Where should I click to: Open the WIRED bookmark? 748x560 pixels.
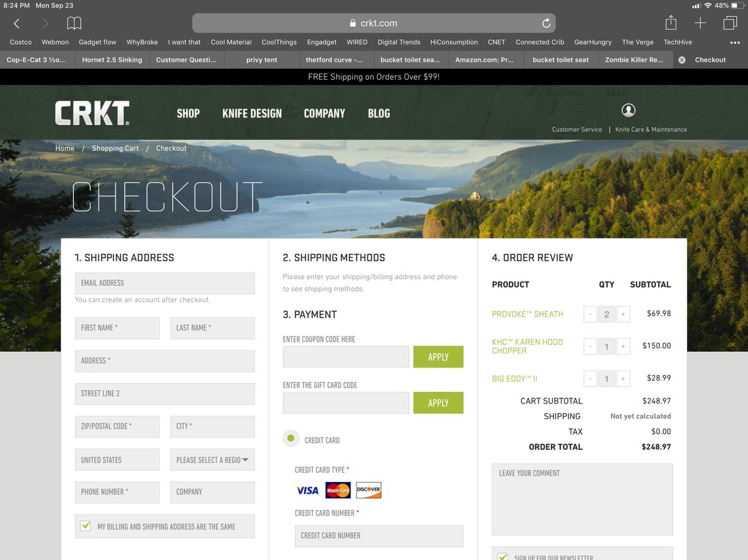tap(357, 42)
